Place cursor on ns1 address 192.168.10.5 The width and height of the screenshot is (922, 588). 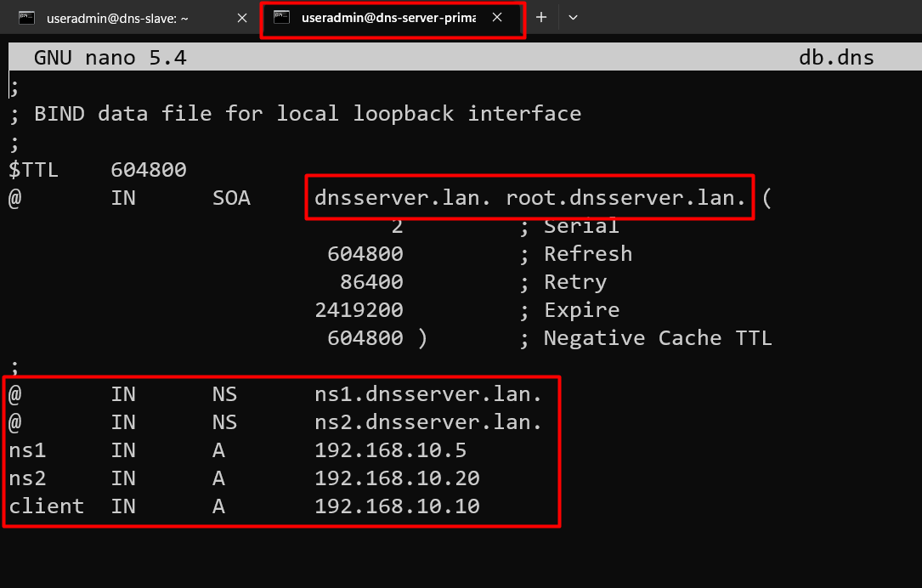pos(390,450)
